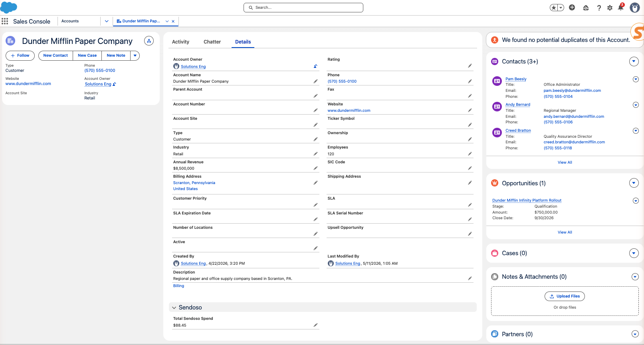The image size is (644, 345).
Task: Open more actions dropdown beside New Note
Action: coord(135,56)
